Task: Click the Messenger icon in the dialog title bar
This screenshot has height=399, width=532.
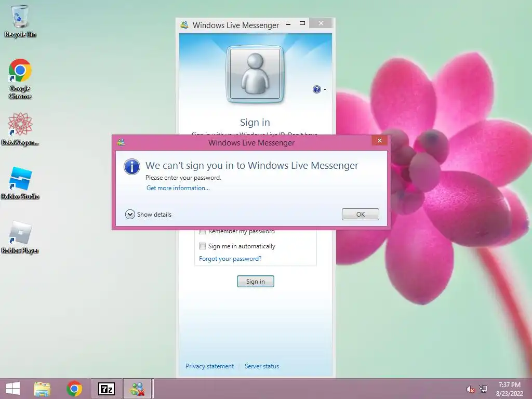Action: tap(121, 142)
